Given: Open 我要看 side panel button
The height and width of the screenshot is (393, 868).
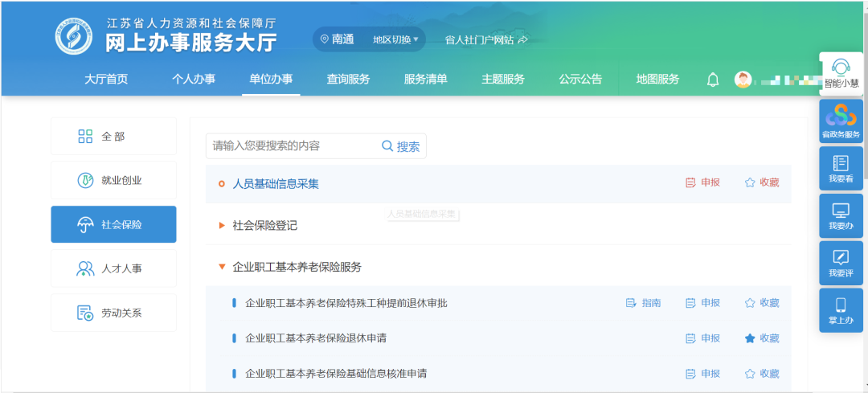Looking at the screenshot, I should coord(841,168).
